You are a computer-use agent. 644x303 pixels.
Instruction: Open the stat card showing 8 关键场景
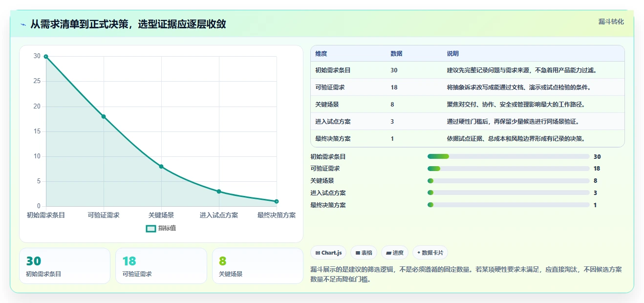point(258,266)
